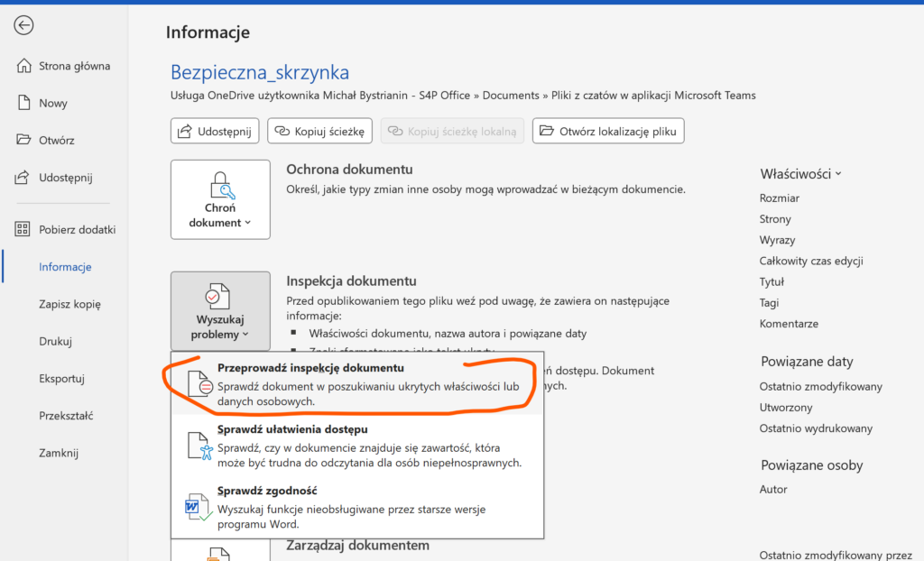Click the Strona główna home icon

[x=24, y=66]
